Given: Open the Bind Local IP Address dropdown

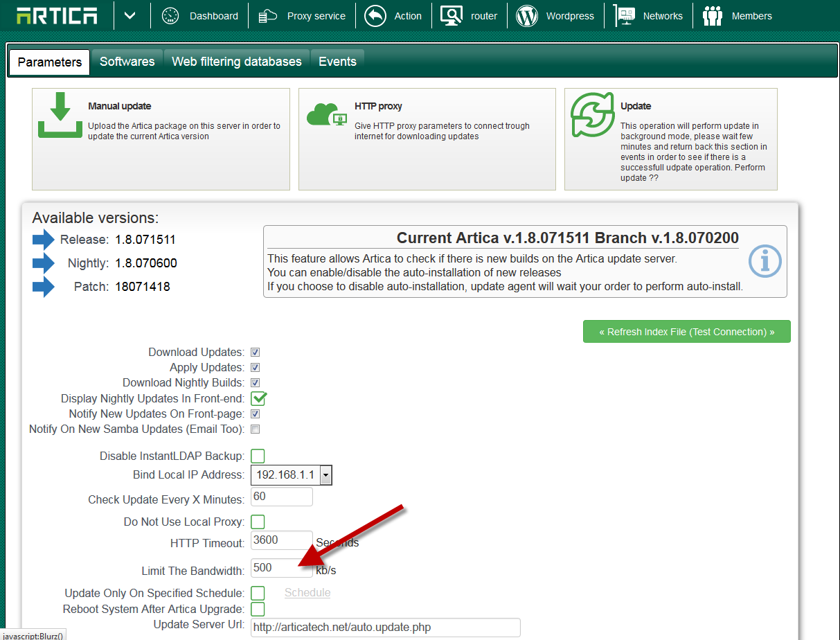Looking at the screenshot, I should [292, 475].
